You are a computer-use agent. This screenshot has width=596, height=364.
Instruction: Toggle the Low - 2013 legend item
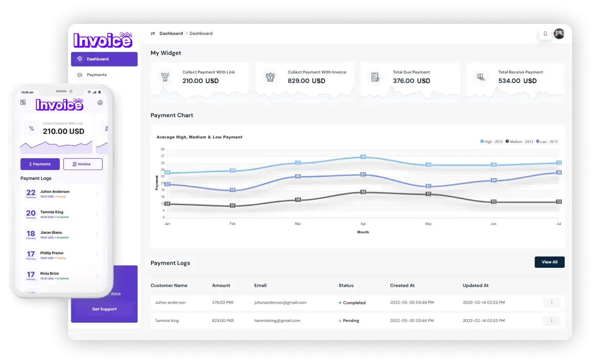(x=547, y=142)
